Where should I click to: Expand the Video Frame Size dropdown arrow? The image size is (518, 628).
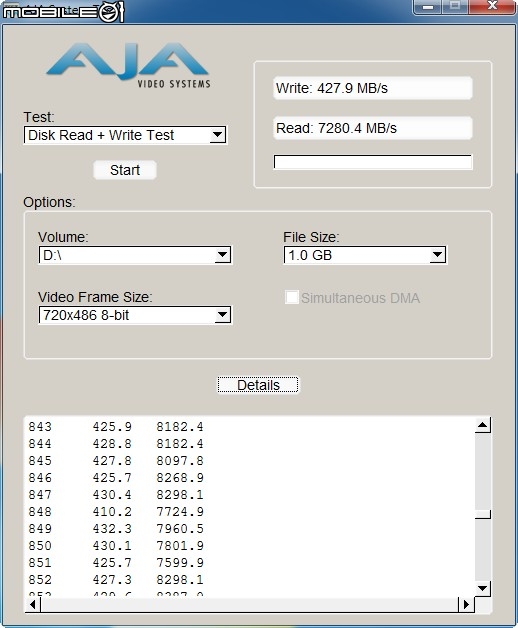(222, 315)
